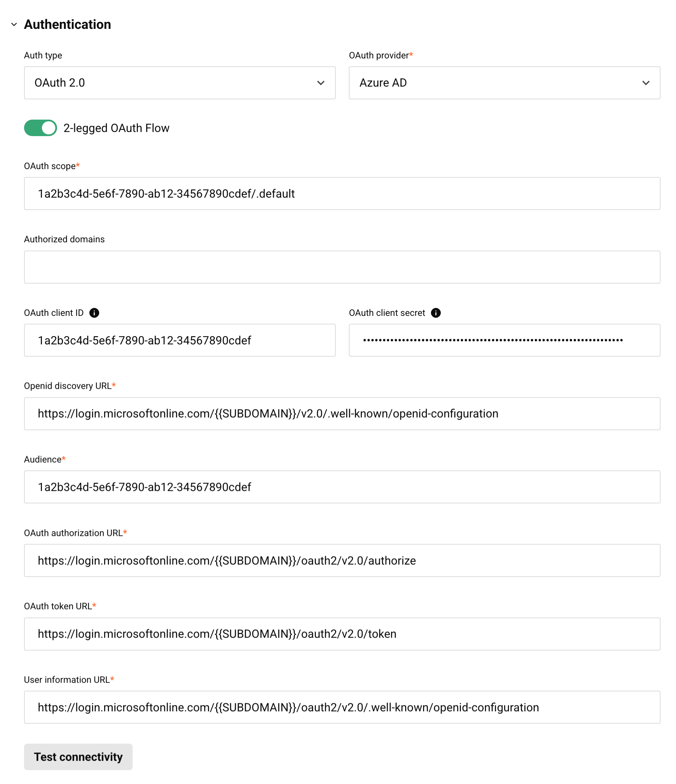Click the OAuth client ID info icon
Screen dimensions: 676x784
pos(94,313)
